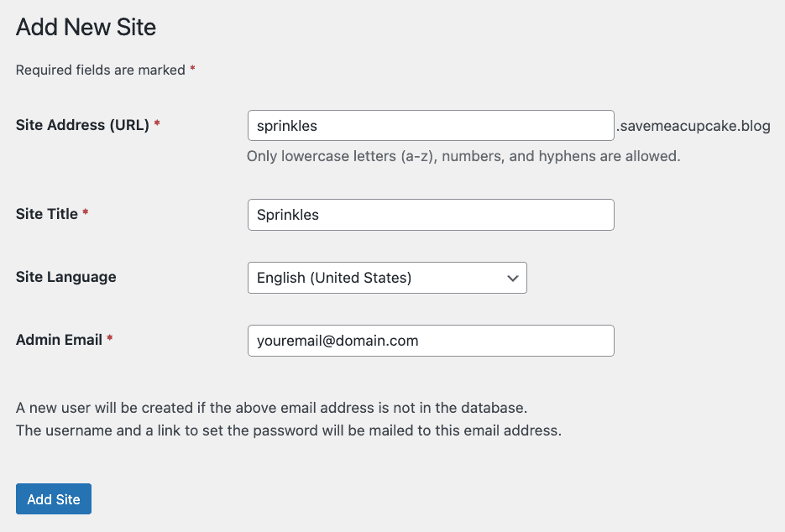Click the 'Add New Site' page heading
Viewport: 785px width, 532px height.
[x=85, y=27]
